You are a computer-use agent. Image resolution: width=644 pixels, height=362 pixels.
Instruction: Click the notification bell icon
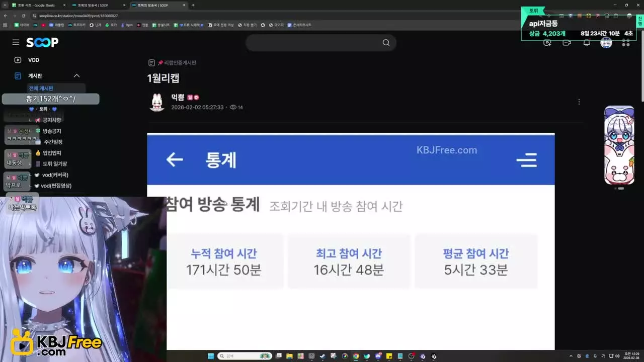pos(586,43)
